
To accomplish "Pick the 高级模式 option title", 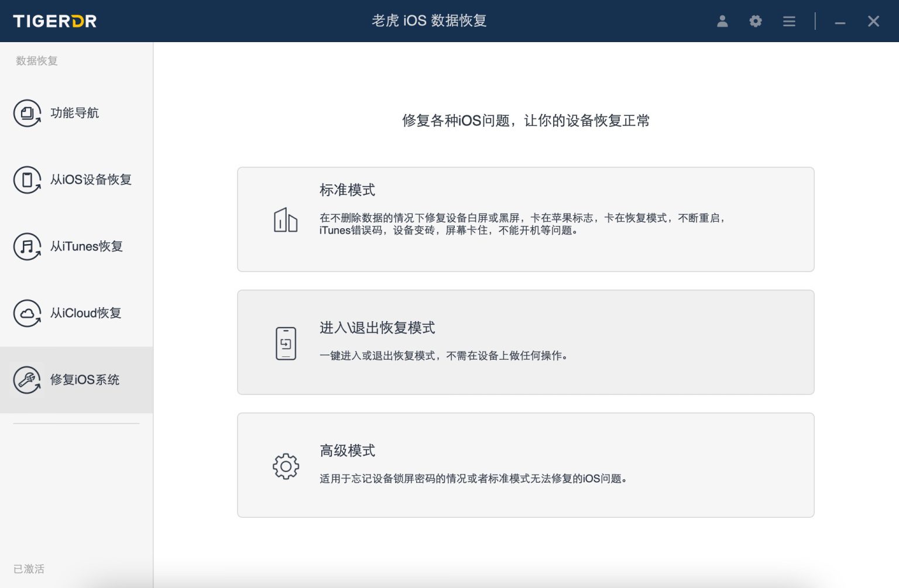I will [x=347, y=451].
